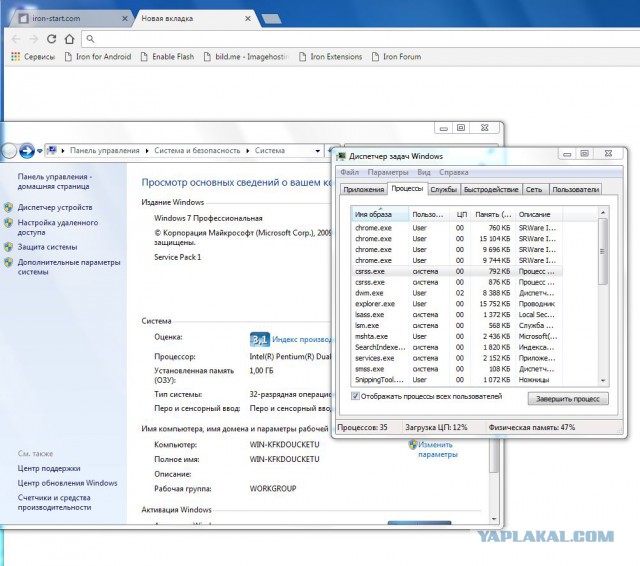
Task: Open Iron for Android bookmark
Action: tap(98, 57)
